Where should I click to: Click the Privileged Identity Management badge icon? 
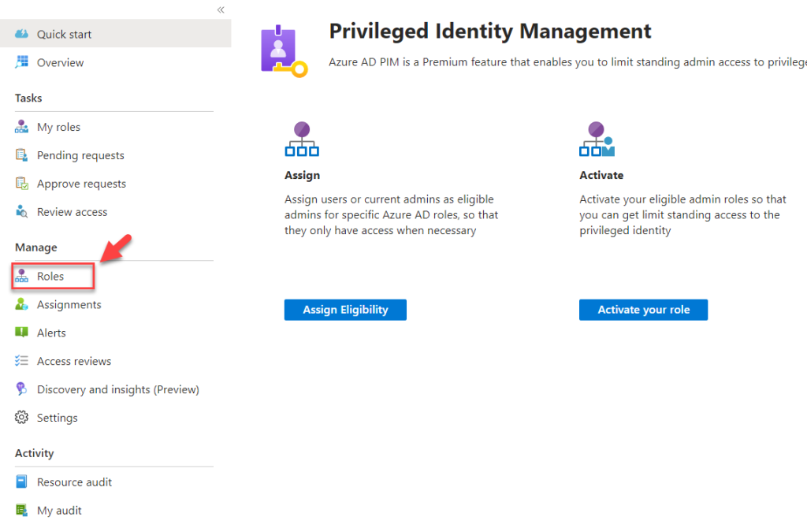(280, 48)
